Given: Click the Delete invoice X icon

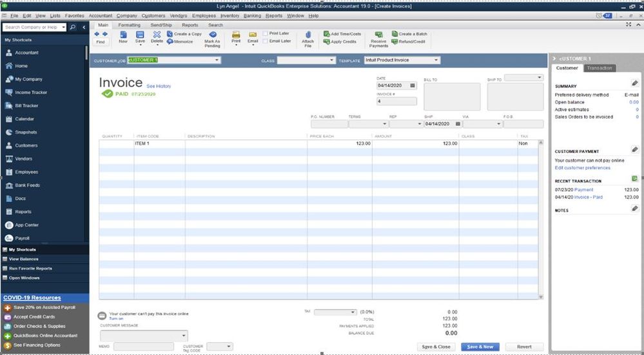Looking at the screenshot, I should [x=157, y=35].
